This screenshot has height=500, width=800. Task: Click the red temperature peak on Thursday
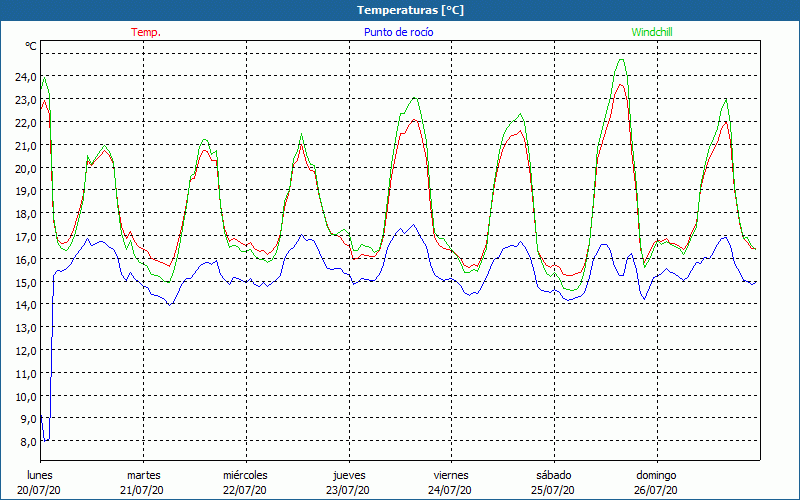click(414, 120)
